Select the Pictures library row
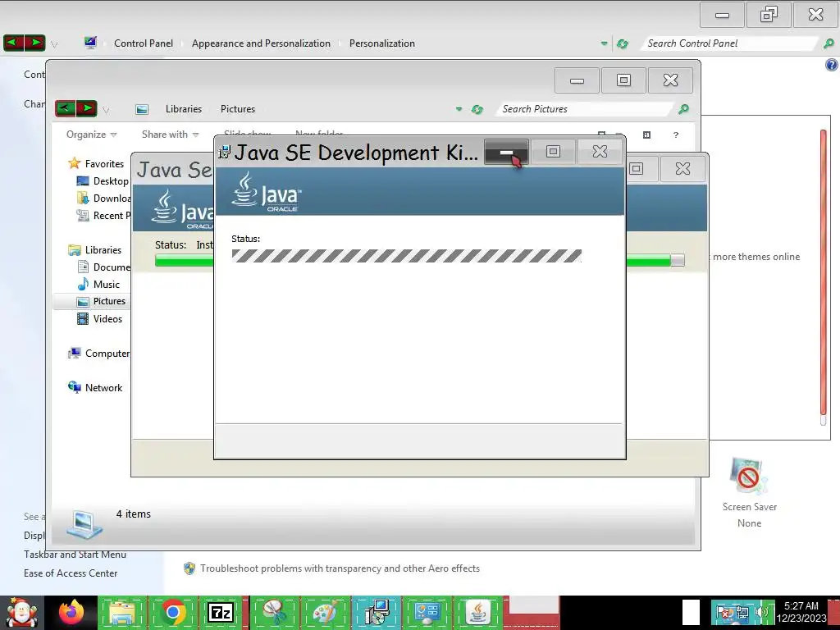 (x=91, y=301)
